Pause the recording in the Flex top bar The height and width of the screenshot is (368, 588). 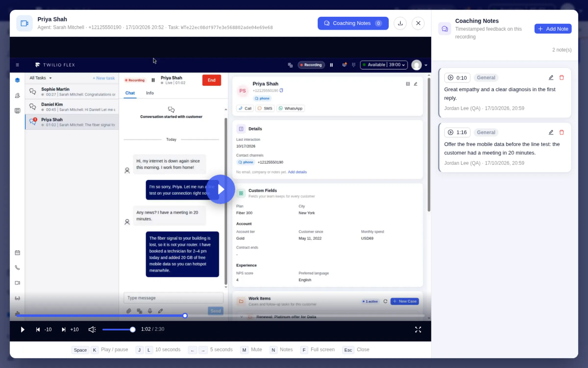tap(331, 65)
